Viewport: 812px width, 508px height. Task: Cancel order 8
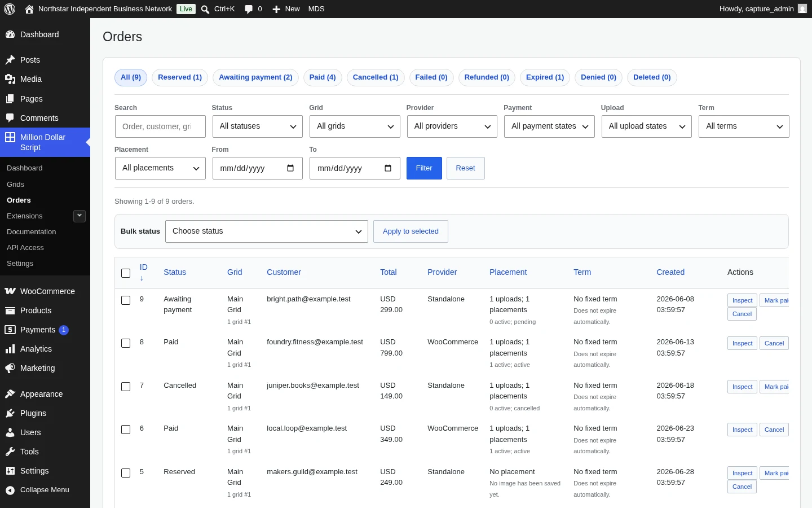click(x=774, y=343)
